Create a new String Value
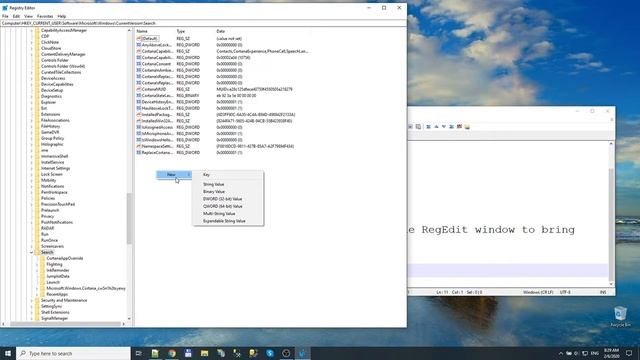640x360 pixels. click(x=228, y=184)
